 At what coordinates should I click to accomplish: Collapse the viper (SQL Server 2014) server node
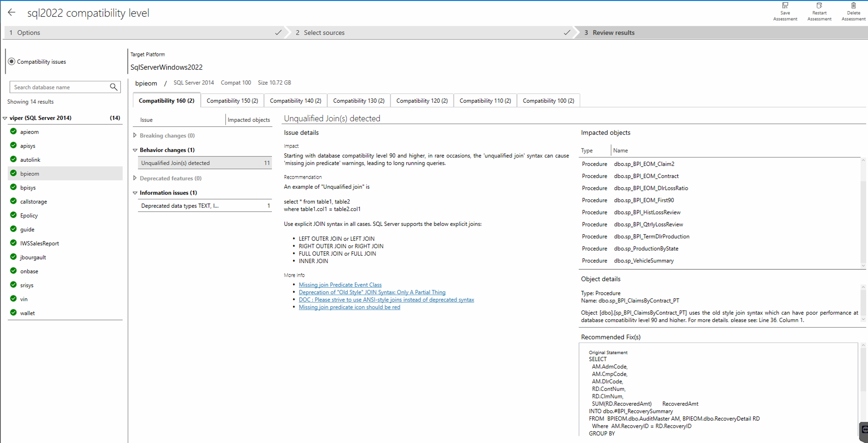5,118
